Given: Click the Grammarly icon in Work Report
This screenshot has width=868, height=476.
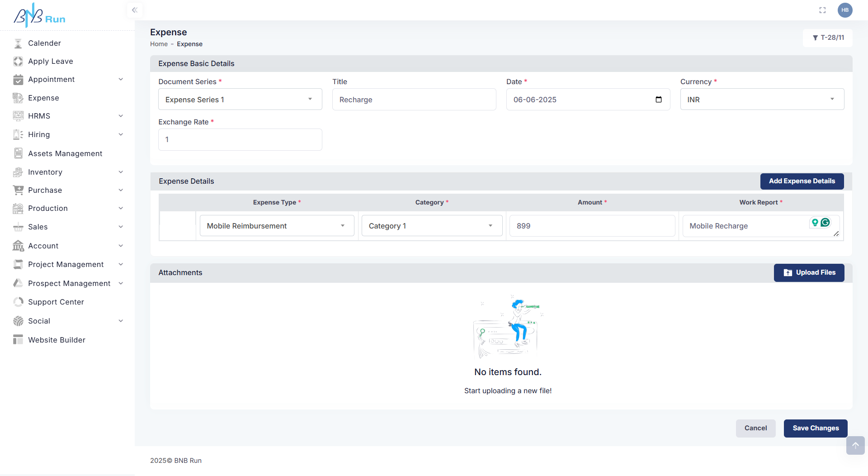Looking at the screenshot, I should click(825, 222).
